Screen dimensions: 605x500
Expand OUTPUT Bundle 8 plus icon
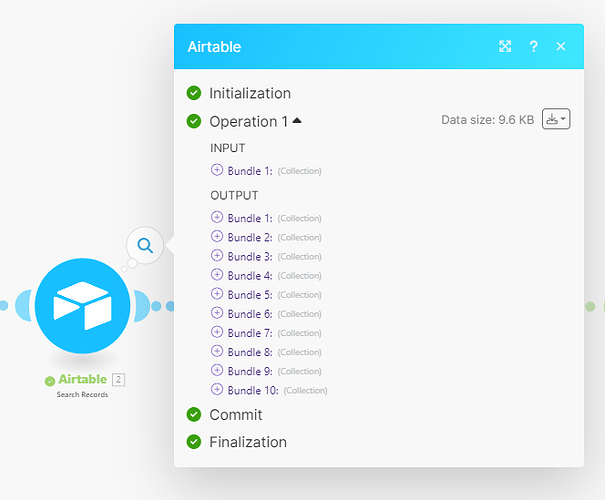217,351
